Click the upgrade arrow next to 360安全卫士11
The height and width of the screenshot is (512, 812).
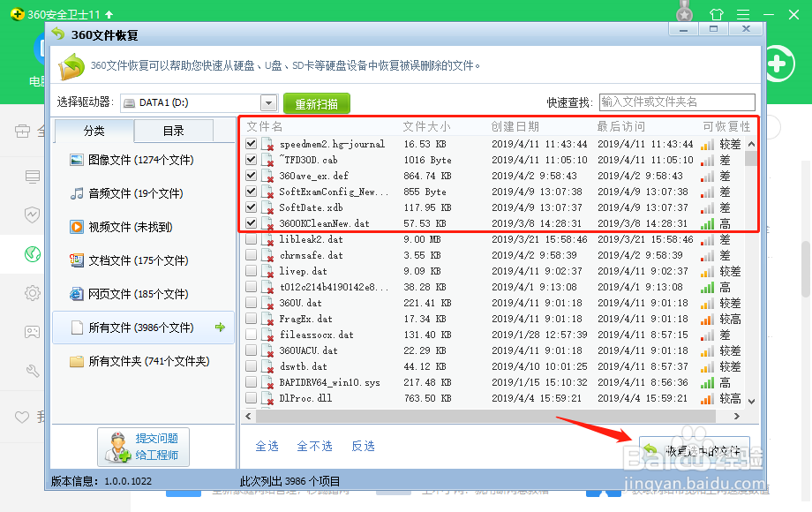109,14
